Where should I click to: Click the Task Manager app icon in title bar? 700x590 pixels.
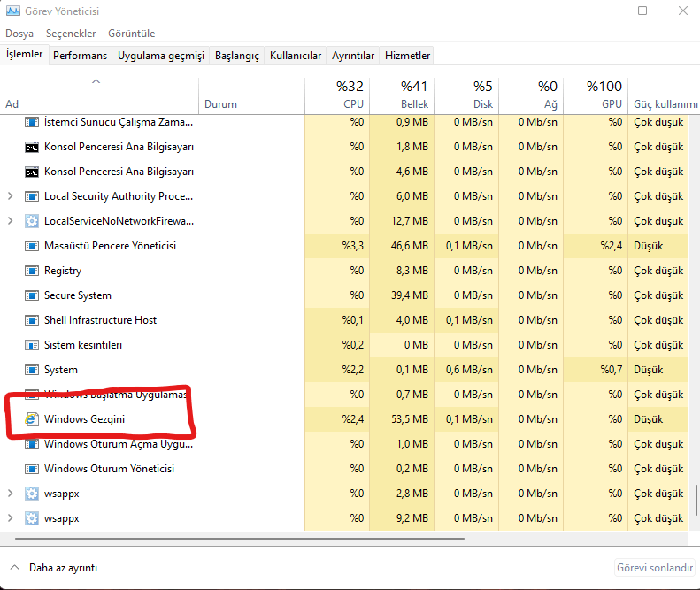[13, 11]
